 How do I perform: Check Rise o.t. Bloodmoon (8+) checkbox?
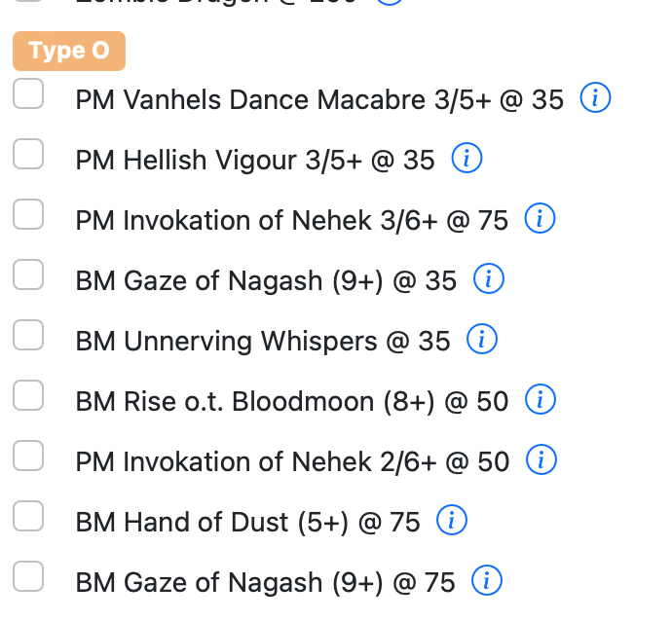28,396
